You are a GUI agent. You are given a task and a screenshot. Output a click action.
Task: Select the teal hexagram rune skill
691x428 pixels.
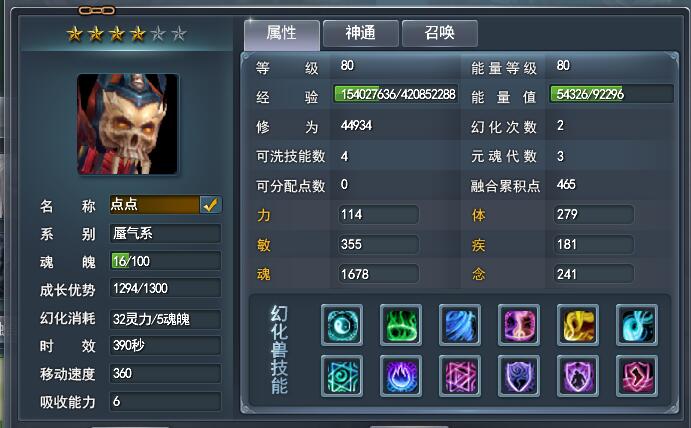tap(342, 376)
